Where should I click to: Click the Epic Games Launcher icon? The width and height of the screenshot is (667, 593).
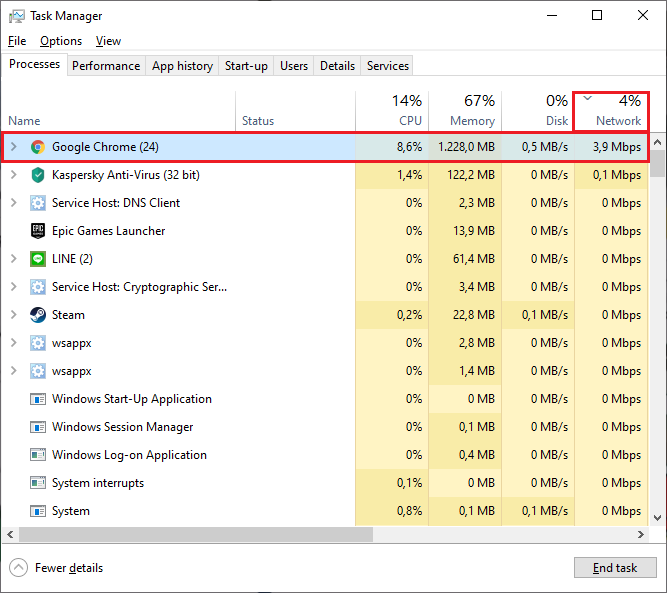[x=38, y=231]
